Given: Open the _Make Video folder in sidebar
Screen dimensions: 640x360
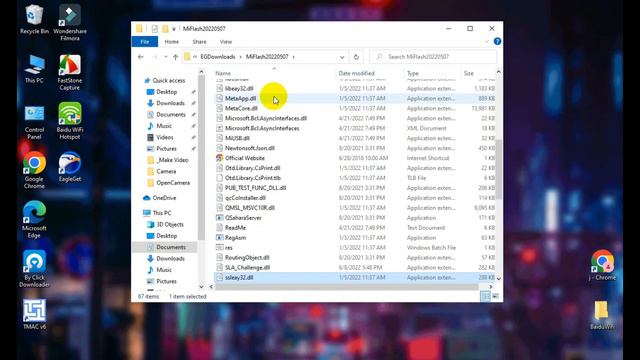Looking at the screenshot, I should (172, 160).
